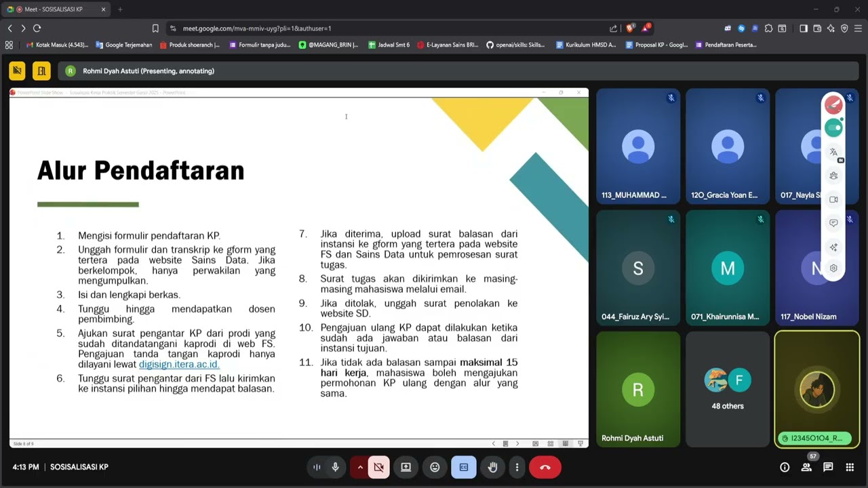Select the tile for 071_Khairunnisa
The image size is (868, 488).
point(728,268)
